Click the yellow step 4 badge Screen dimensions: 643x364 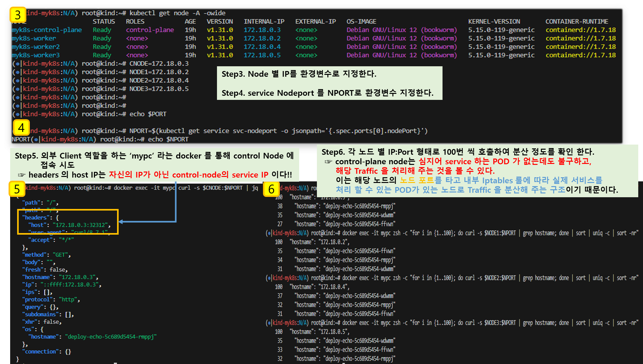[21, 128]
